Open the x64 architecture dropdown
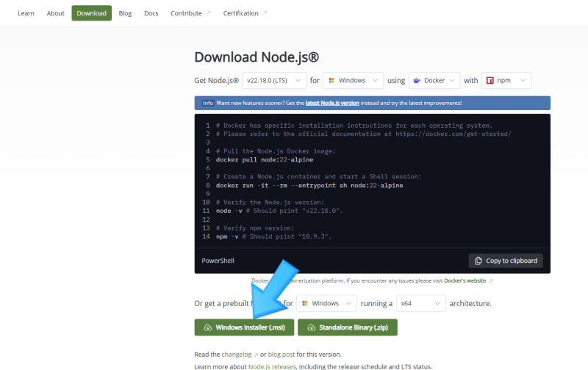The image size is (588, 370). point(420,303)
